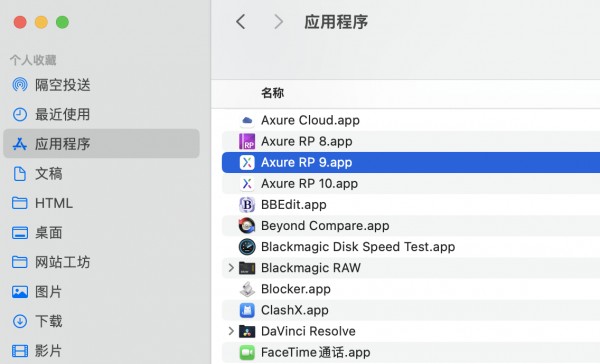Select the 文稿 sidebar item
This screenshot has height=364, width=600.
(37, 173)
